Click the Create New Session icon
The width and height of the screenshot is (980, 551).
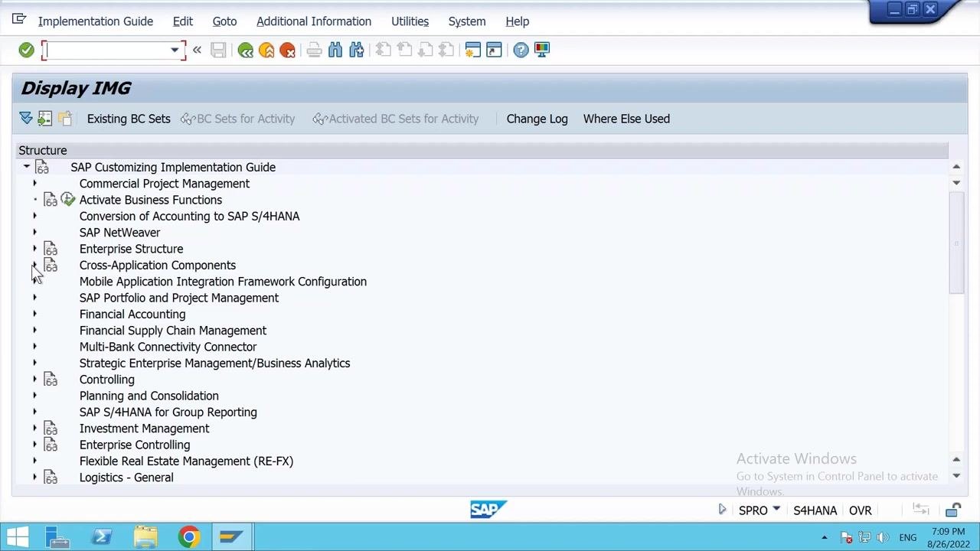tap(472, 50)
